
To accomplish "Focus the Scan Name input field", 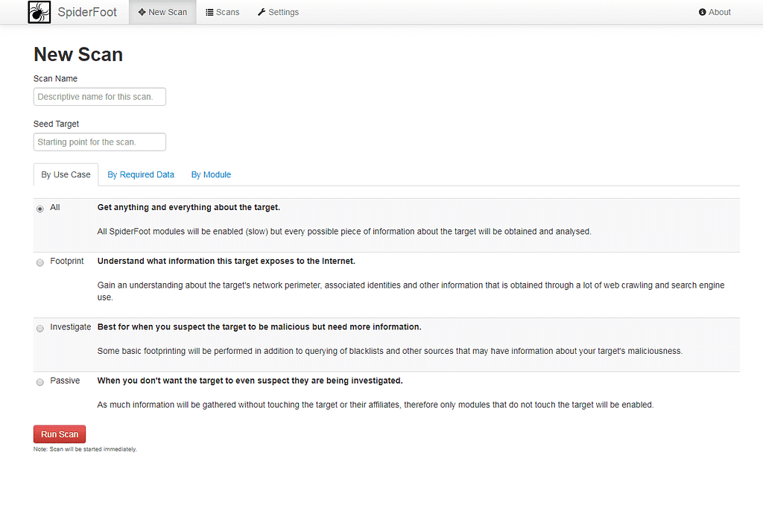I will click(100, 97).
